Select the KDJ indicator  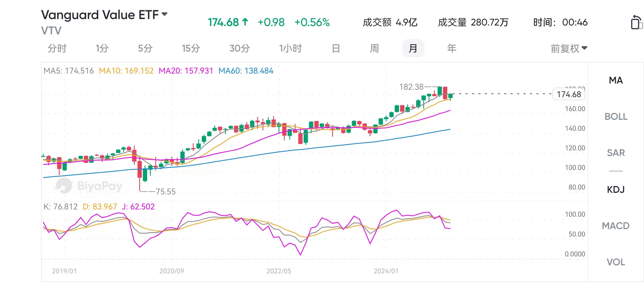pos(616,190)
